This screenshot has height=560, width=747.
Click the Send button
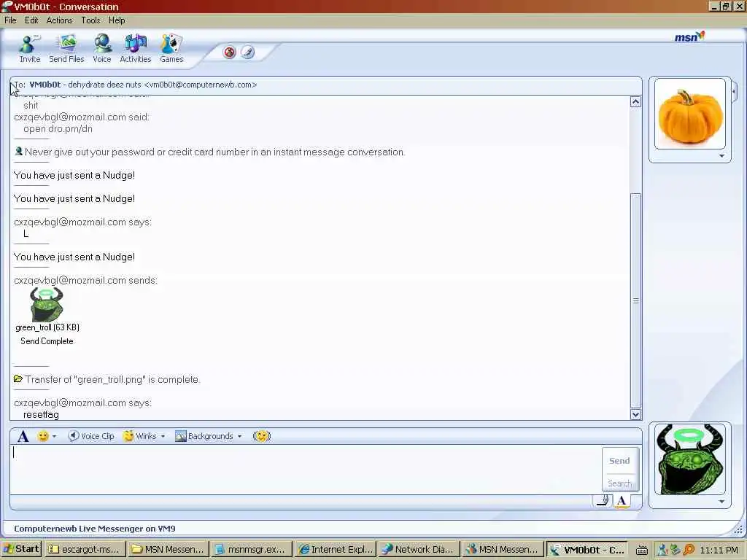coord(619,461)
